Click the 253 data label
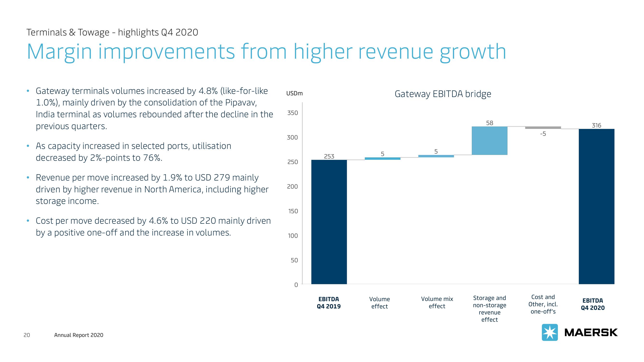Viewport: 644px width, 362px height. point(329,156)
